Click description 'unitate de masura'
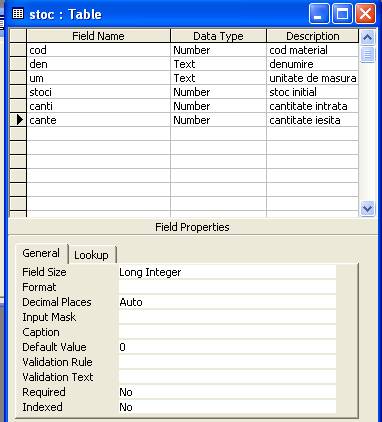 tap(313, 78)
